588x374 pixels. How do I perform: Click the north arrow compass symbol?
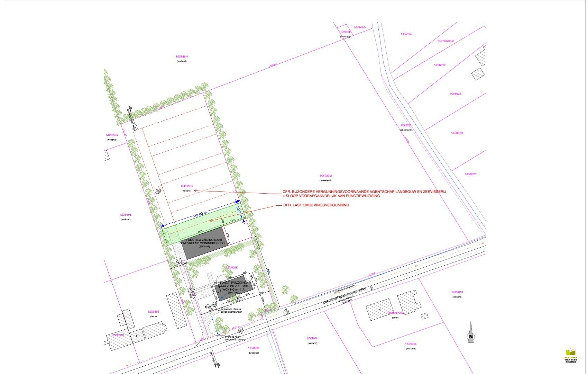click(x=470, y=332)
